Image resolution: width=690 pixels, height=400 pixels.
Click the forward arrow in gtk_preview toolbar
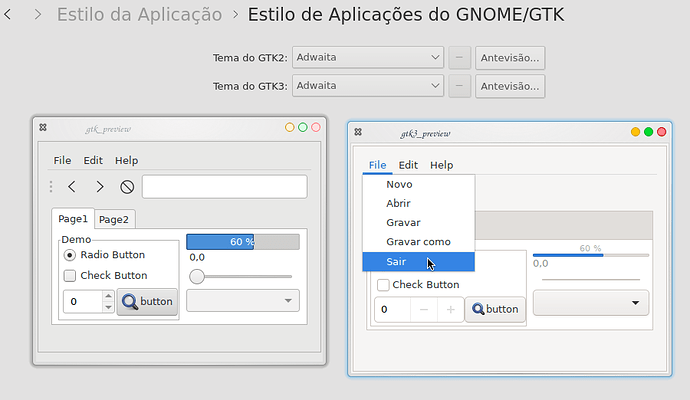(100, 187)
